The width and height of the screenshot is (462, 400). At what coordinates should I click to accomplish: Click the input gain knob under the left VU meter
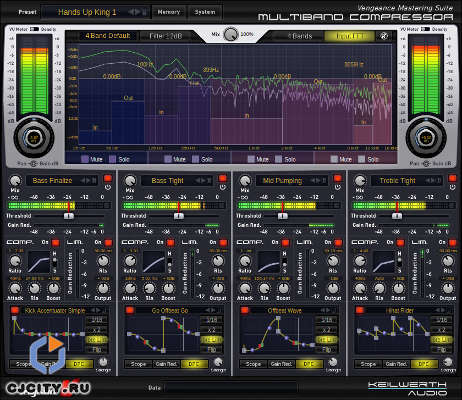coord(34,138)
